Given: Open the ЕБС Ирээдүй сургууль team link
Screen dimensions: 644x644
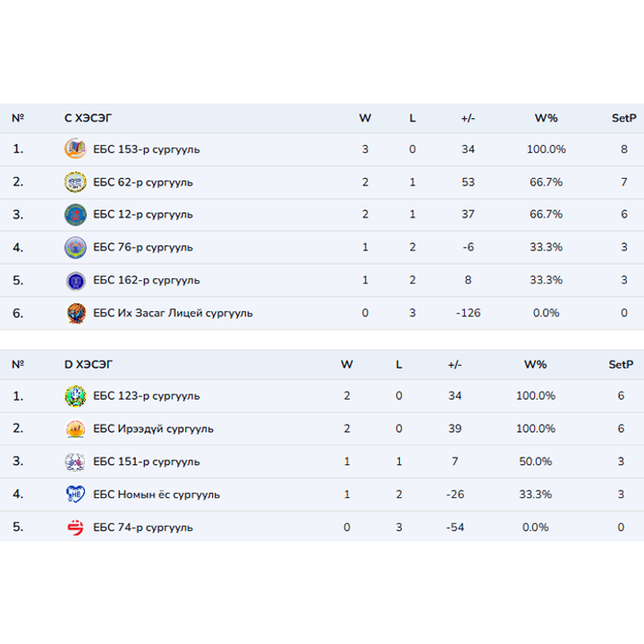Looking at the screenshot, I should coord(153,429).
